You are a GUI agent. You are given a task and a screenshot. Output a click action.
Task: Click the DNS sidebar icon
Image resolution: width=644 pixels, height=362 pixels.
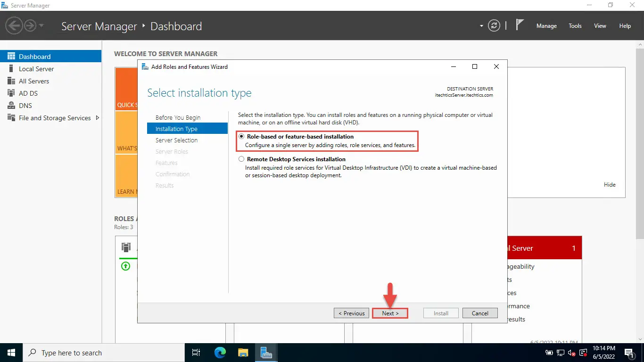11,106
